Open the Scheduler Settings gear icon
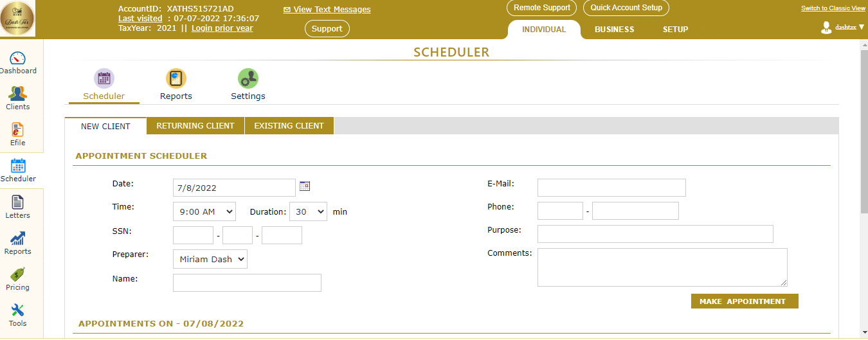Screen dimensions: 868x340 248,79
